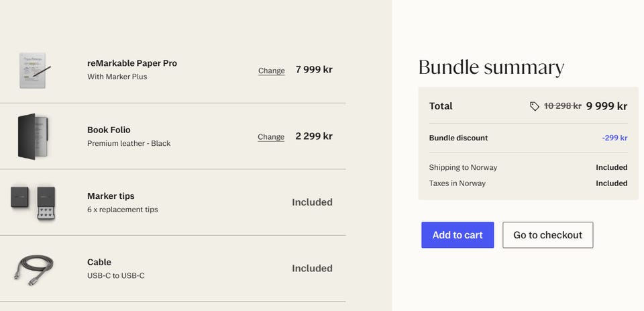The image size is (644, 311).
Task: Click the Bundle summary heading
Action: tap(491, 67)
